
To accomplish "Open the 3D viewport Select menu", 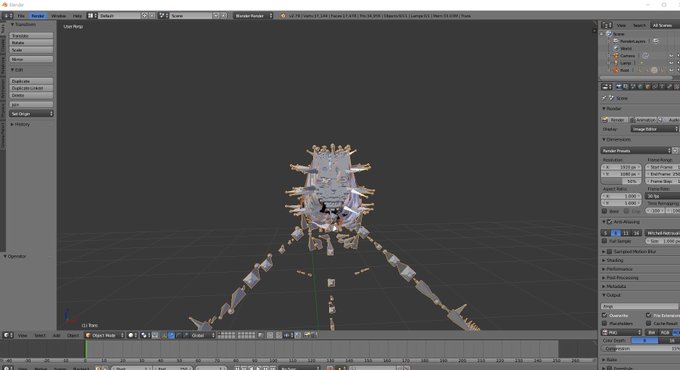I will pyautogui.click(x=39, y=335).
